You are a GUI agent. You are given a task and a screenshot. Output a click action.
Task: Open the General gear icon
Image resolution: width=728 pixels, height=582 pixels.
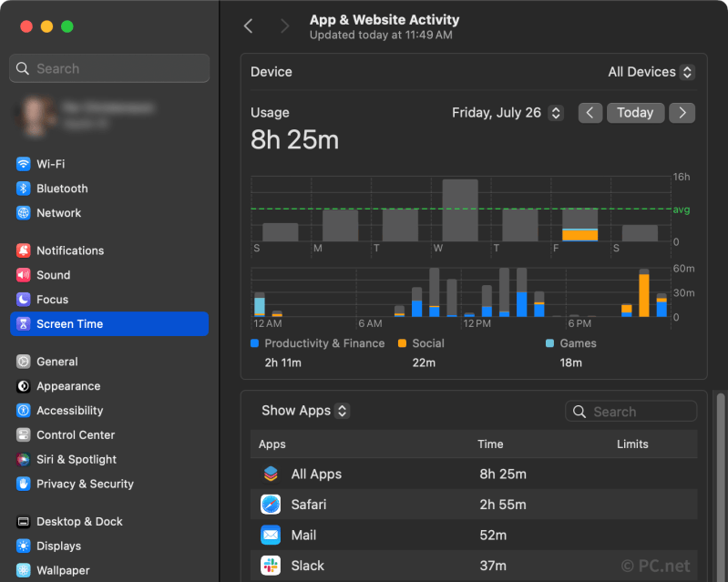(x=23, y=362)
